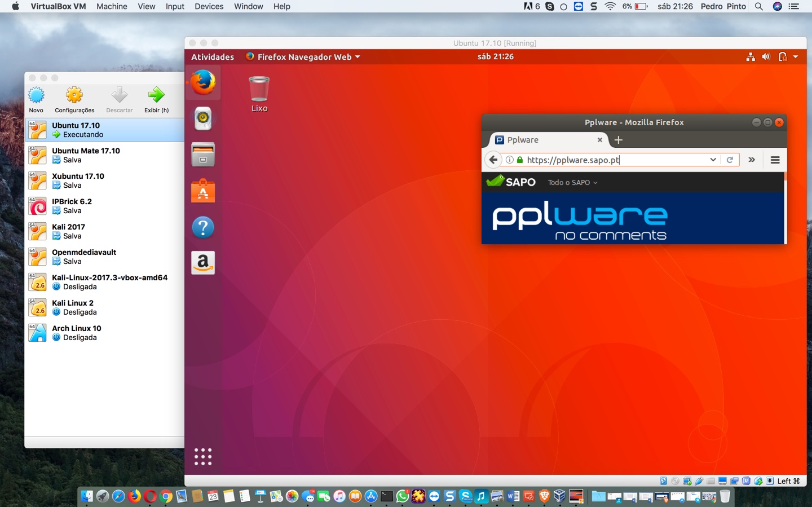Open Firefox from the Ubuntu dock
Screen dimensions: 812x507
202,82
